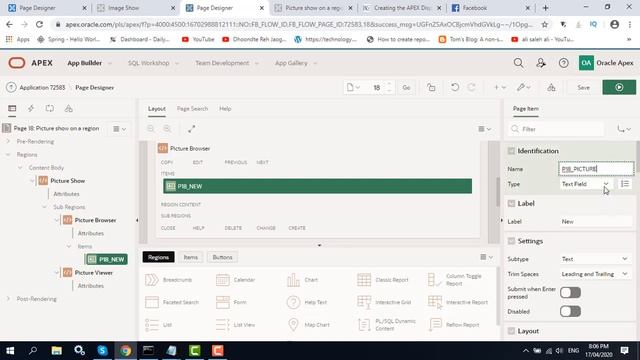Image resolution: width=640 pixels, height=360 pixels.
Task: Select P18_NEW item in tree
Action: click(x=107, y=259)
